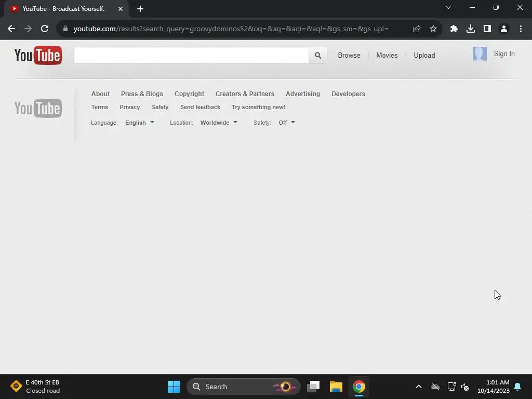Click the taskbar Search box
The image size is (532, 399).
point(243,387)
